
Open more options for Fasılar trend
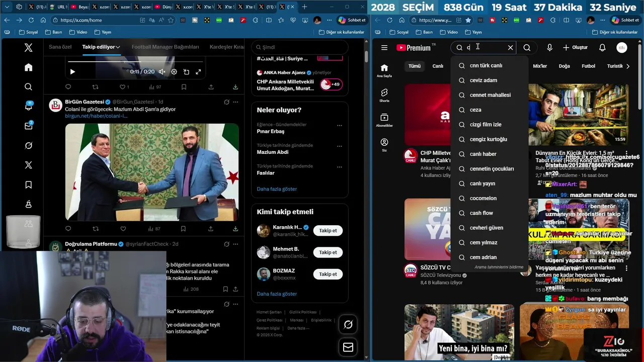pyautogui.click(x=340, y=167)
